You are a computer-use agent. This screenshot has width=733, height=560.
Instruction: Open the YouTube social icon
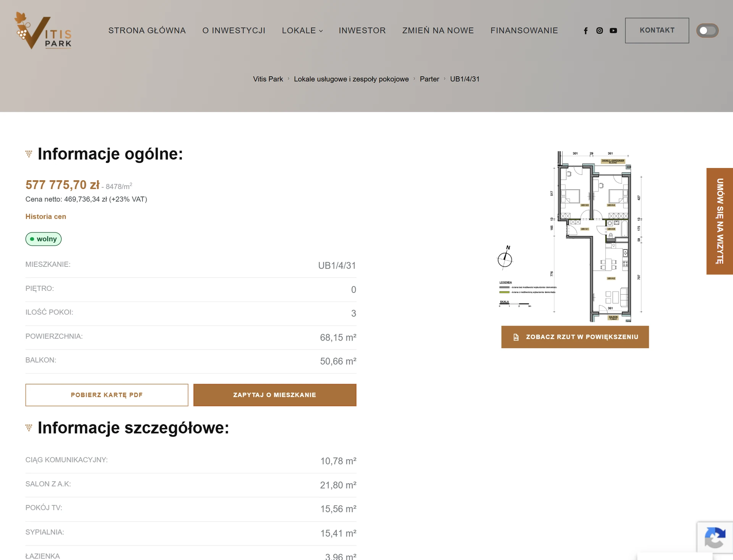(613, 31)
